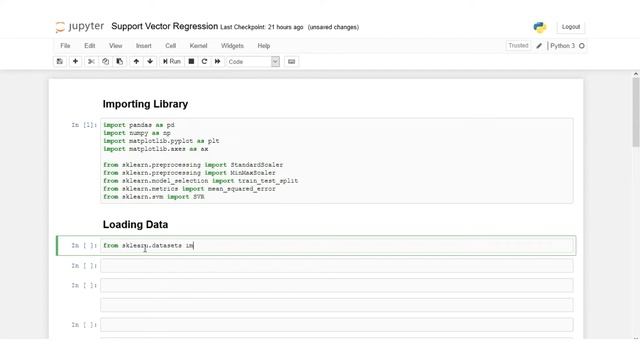The height and width of the screenshot is (360, 640).
Task: Click the kernel idle circle indicator
Action: tap(582, 46)
